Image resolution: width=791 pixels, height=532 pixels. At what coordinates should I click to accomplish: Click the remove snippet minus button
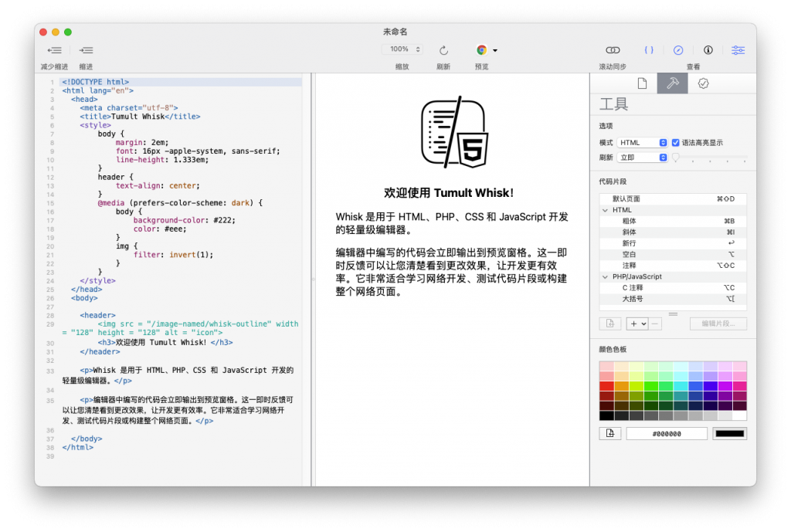tap(655, 324)
